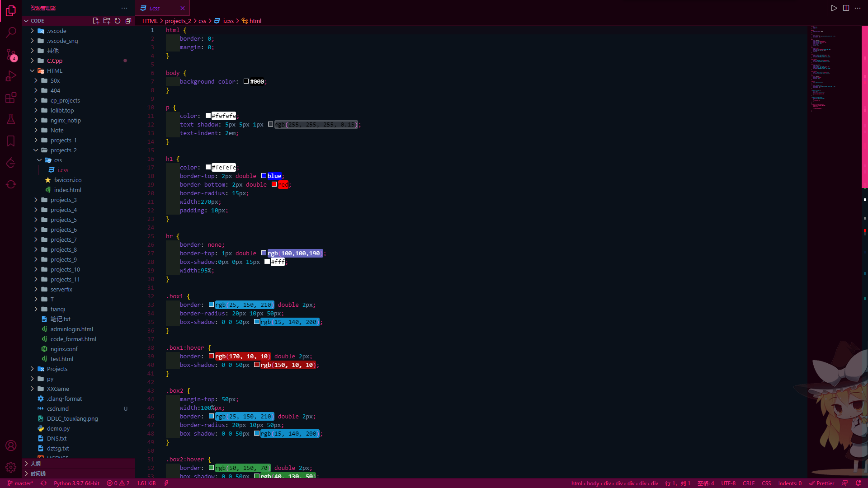
Task: Open the Extensions view
Action: [11, 98]
